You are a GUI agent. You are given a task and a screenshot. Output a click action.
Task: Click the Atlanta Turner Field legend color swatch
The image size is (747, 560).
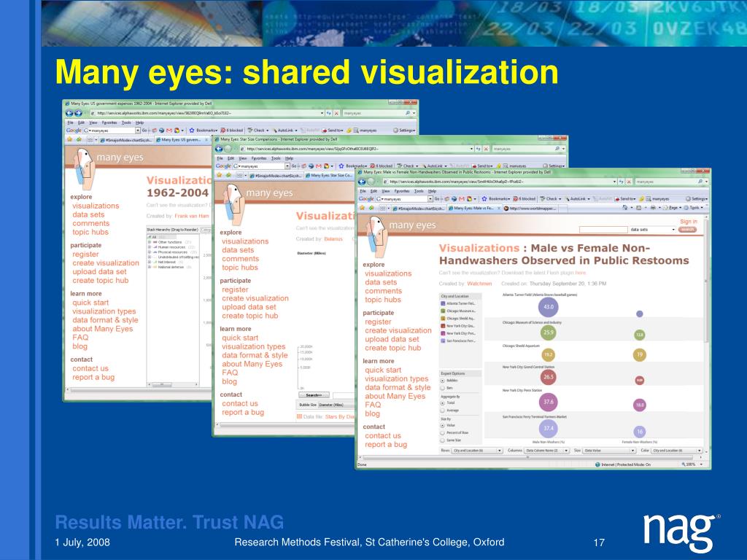coord(443,303)
